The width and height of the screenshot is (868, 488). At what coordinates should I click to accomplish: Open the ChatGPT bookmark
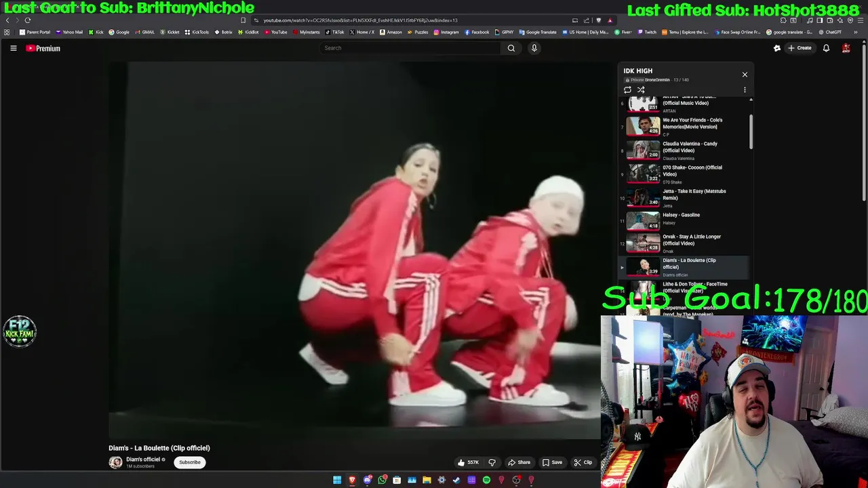[830, 32]
